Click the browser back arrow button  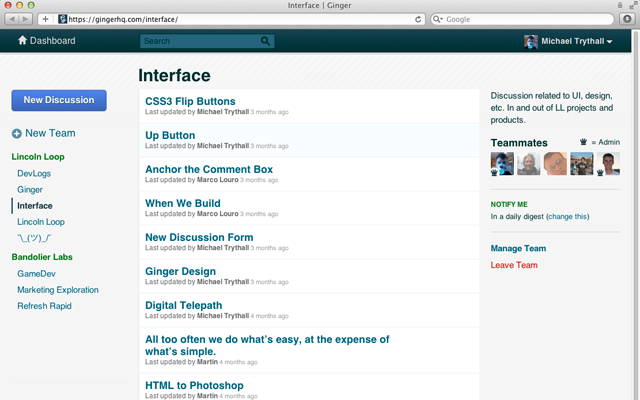12,19
